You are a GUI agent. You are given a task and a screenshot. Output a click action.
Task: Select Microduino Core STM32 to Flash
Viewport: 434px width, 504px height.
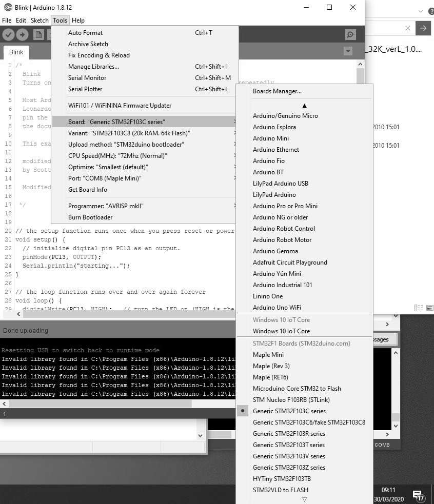(304, 388)
